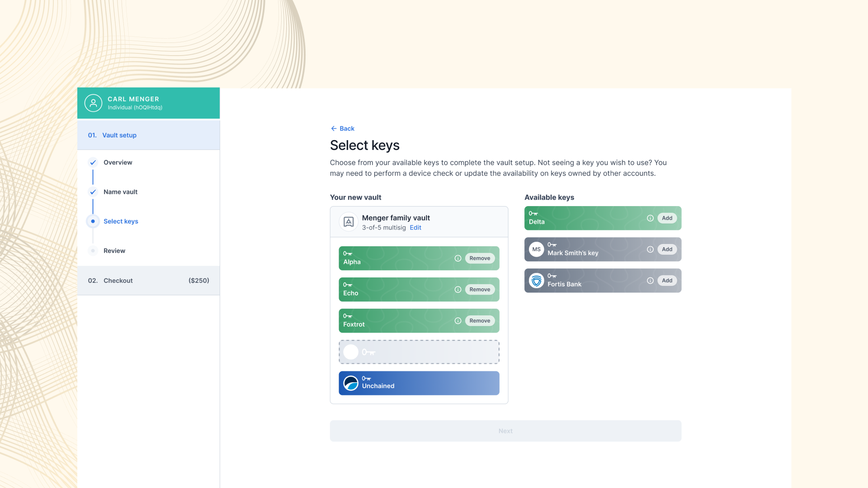
Task: Click the Delta key info icon
Action: (x=650, y=218)
